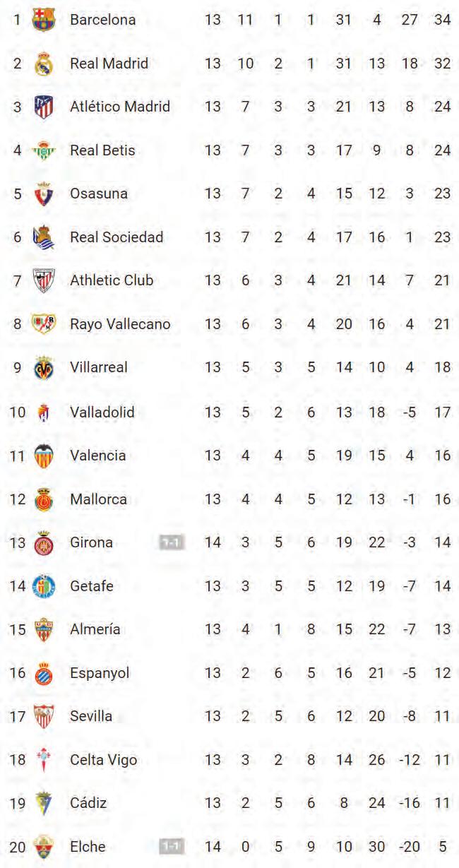Screen dimensions: 459x868
Task: Click the Real Betis crest
Action: (44, 150)
